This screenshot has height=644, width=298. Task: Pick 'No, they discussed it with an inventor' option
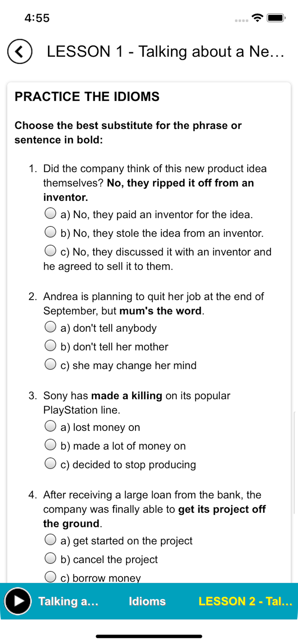pos(50,251)
